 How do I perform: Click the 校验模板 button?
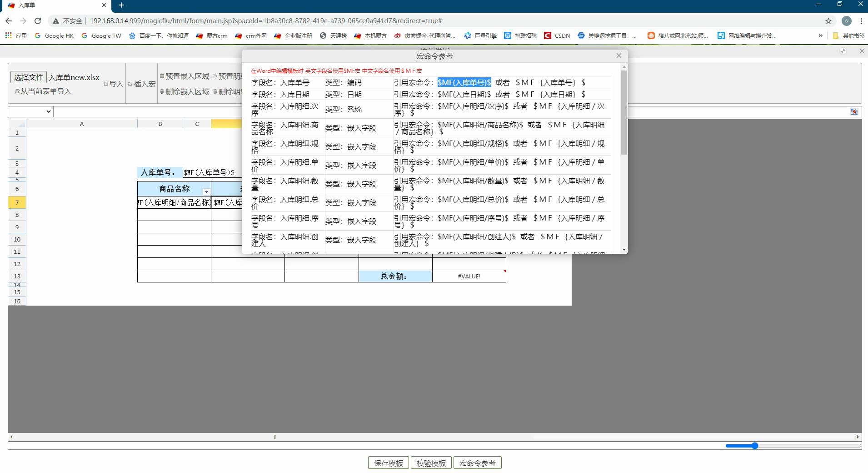pyautogui.click(x=431, y=463)
